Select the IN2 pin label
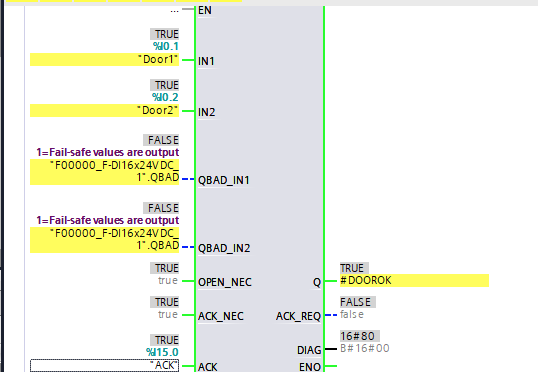Viewport: 538px width, 372px height. click(x=207, y=112)
